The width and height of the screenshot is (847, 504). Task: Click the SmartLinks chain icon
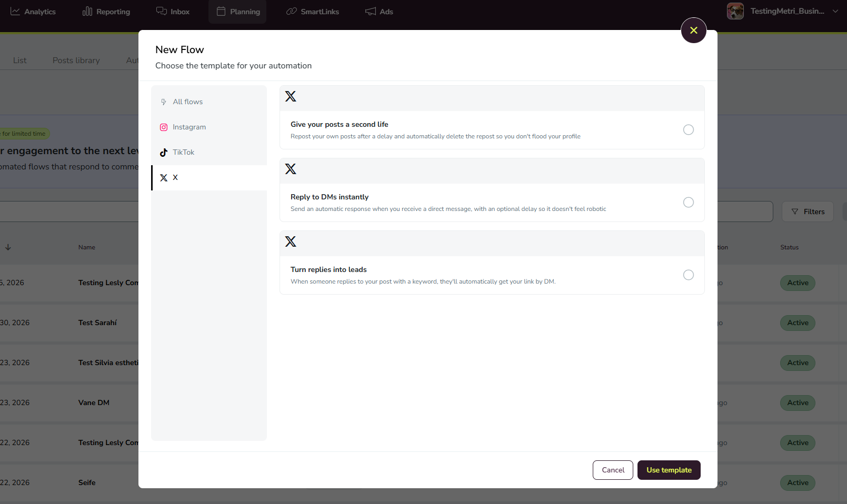[292, 12]
